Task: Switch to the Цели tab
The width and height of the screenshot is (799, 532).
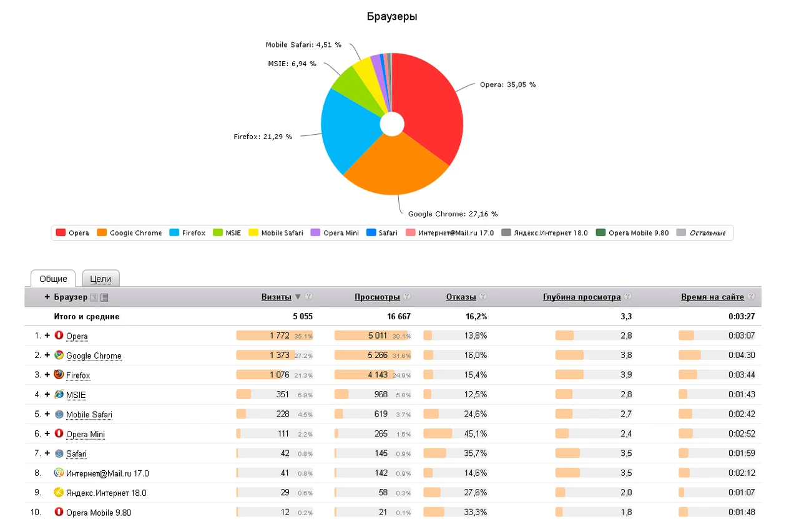Action: [x=100, y=279]
